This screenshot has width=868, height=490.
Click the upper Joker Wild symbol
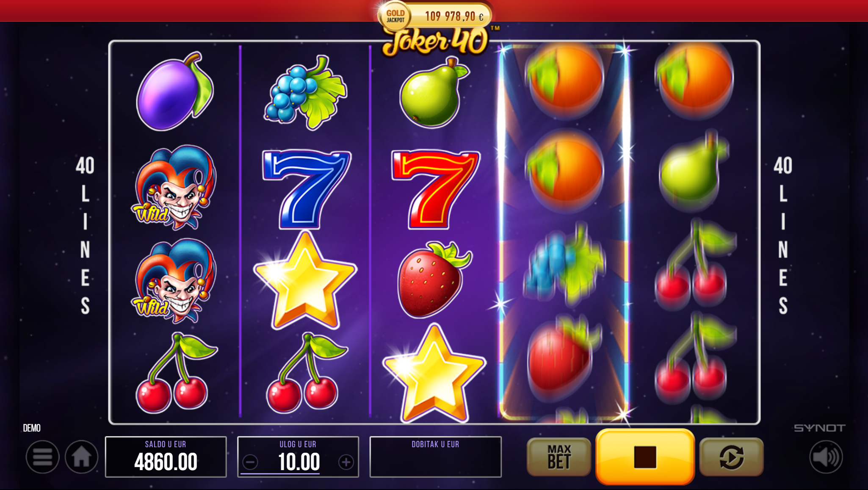pos(175,188)
